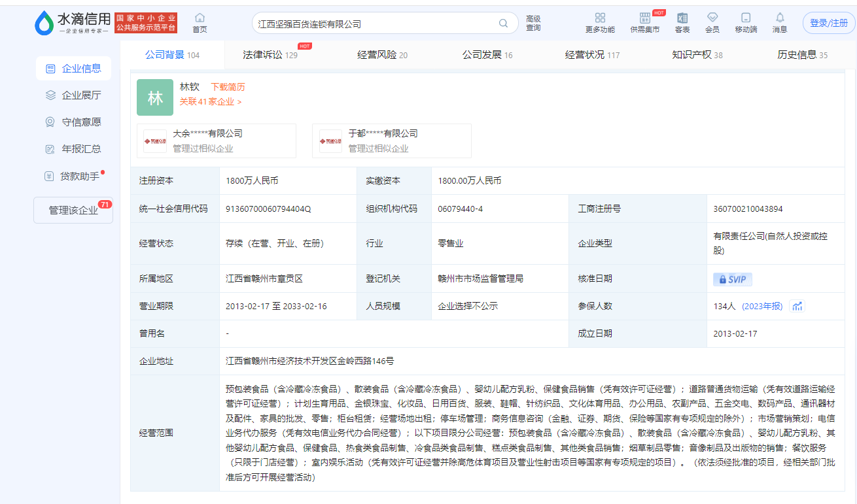Open 供需集市 icon

coord(645,18)
